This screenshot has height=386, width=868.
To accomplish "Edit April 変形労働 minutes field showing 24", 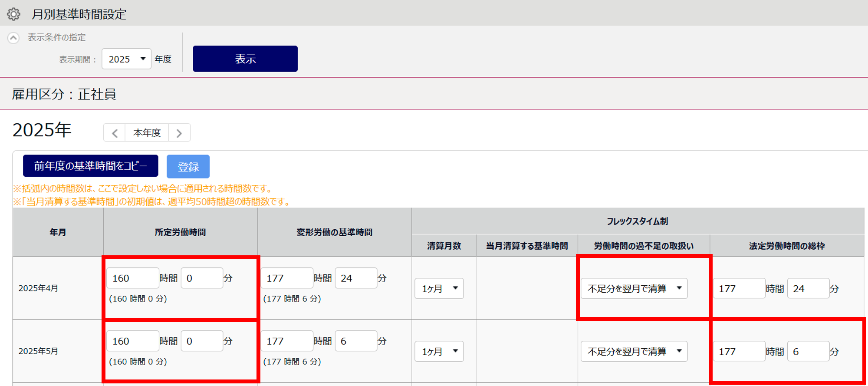I will click(x=356, y=278).
